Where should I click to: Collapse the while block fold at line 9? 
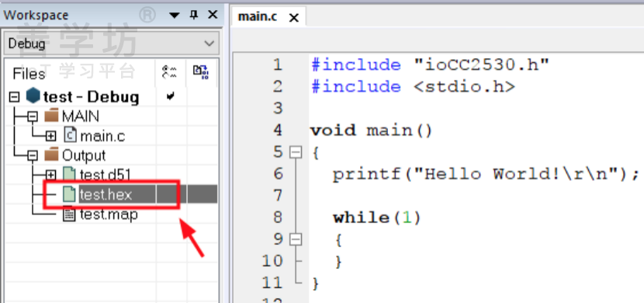pyautogui.click(x=296, y=240)
